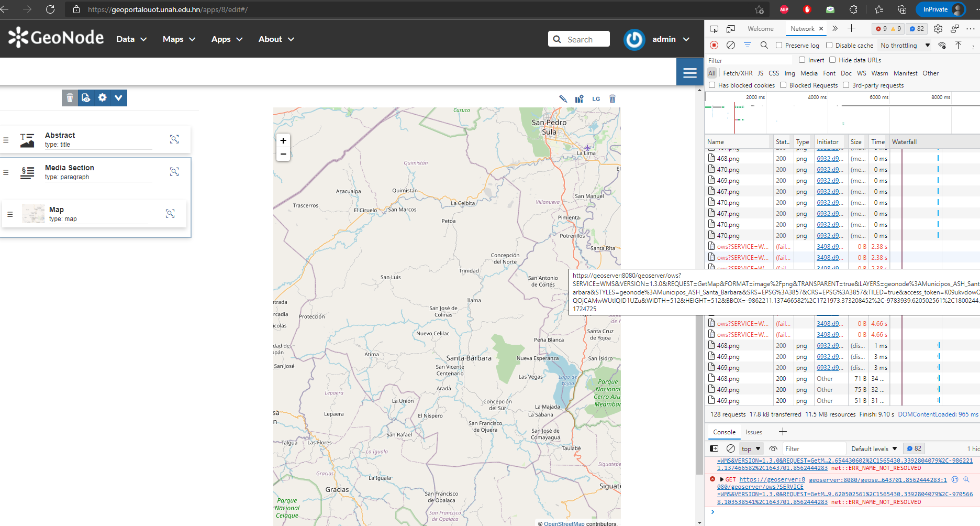
Task: Click inside the GeoNode search field
Action: coord(581,39)
